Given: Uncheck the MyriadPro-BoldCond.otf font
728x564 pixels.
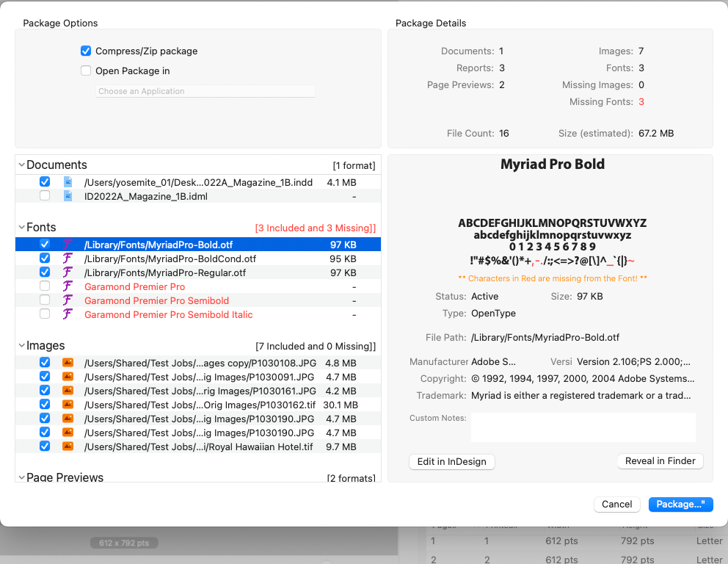Looking at the screenshot, I should pos(45,258).
